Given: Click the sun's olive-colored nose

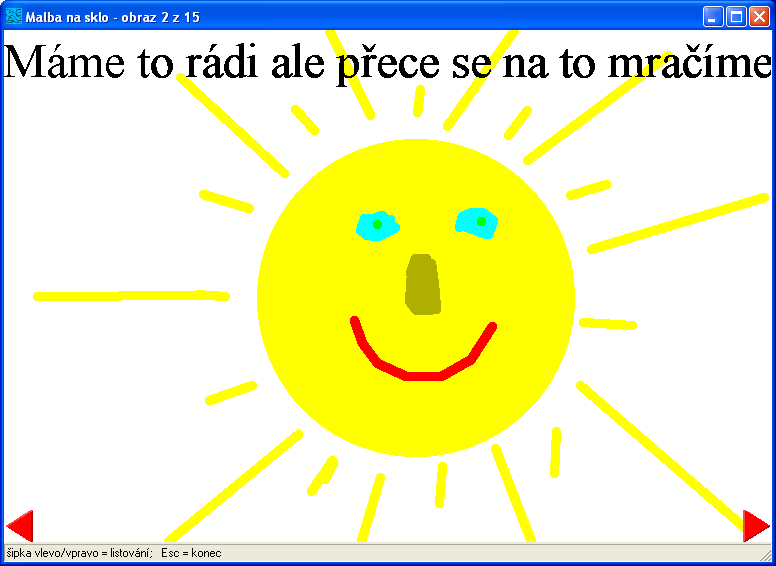Looking at the screenshot, I should tap(423, 285).
